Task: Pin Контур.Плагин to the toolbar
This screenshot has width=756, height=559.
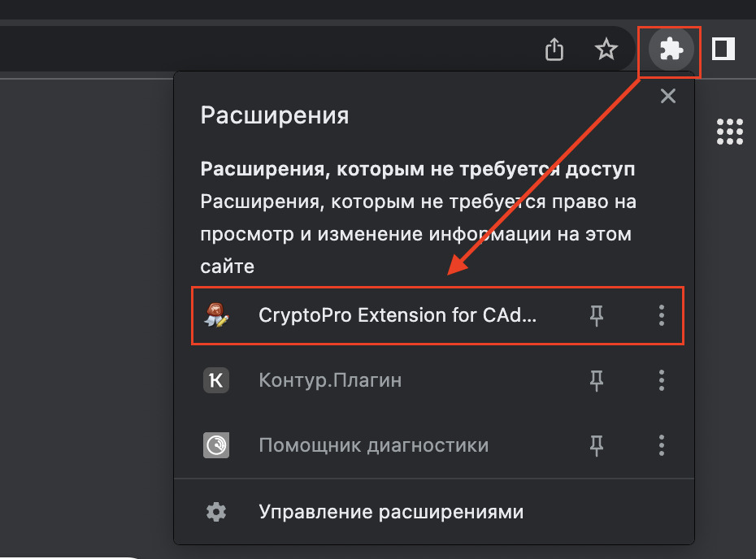Action: (x=597, y=380)
